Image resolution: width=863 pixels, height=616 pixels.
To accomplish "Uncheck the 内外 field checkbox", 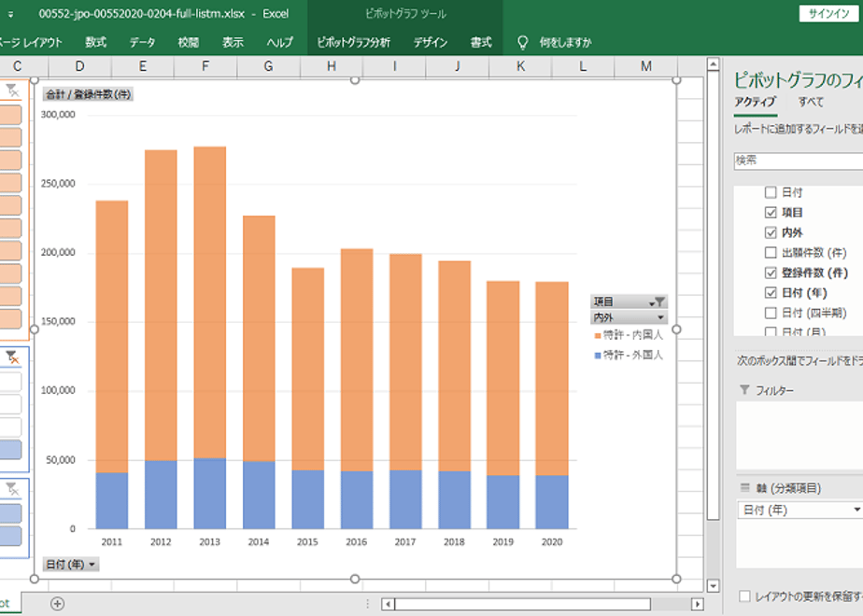I will [x=771, y=232].
